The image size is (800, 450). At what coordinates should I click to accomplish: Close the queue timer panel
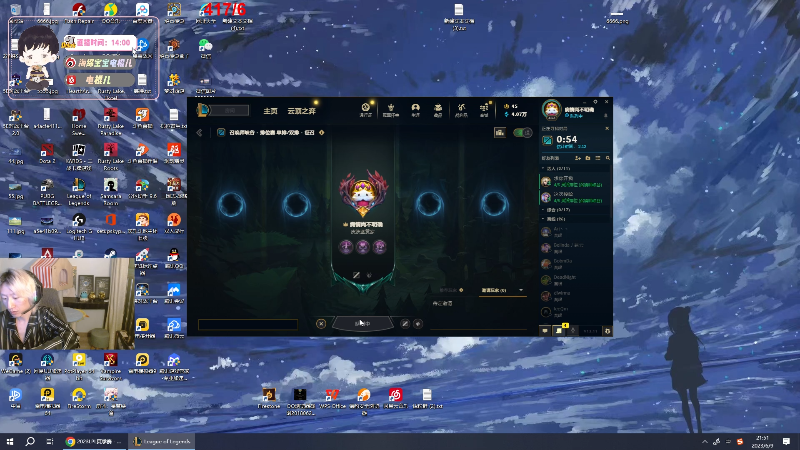click(607, 129)
